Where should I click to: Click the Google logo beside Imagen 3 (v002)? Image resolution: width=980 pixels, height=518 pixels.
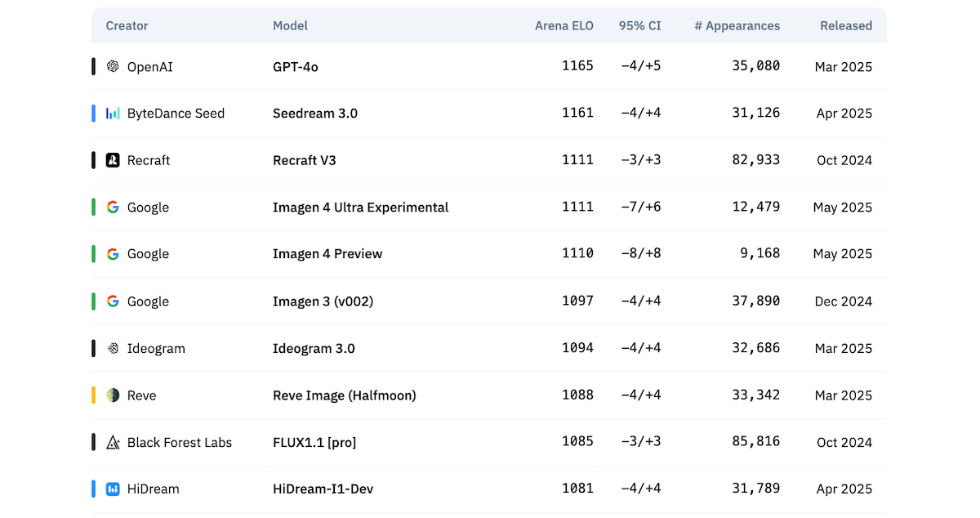(113, 301)
